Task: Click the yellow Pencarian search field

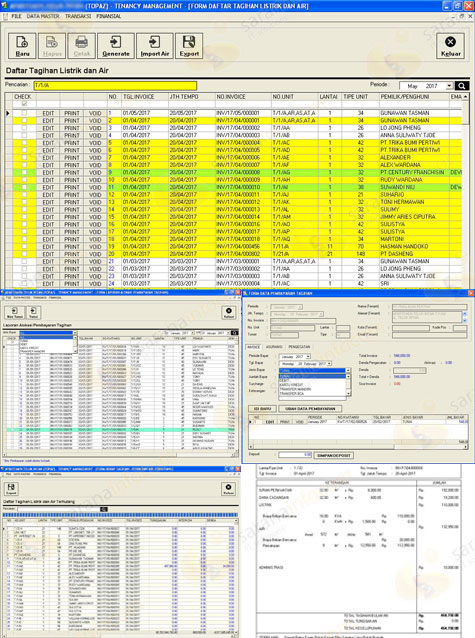Action: point(115,85)
